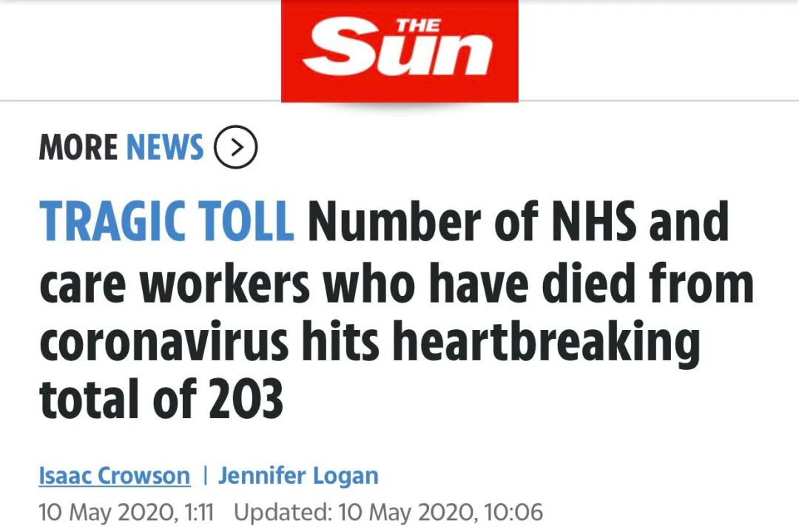Click the headline's first line about NHS

tap(518, 221)
